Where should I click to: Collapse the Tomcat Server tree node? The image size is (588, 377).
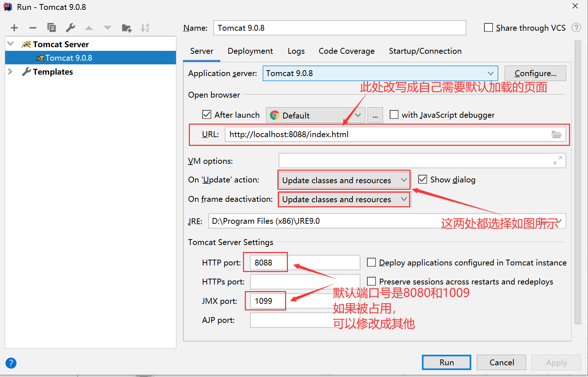pos(11,44)
